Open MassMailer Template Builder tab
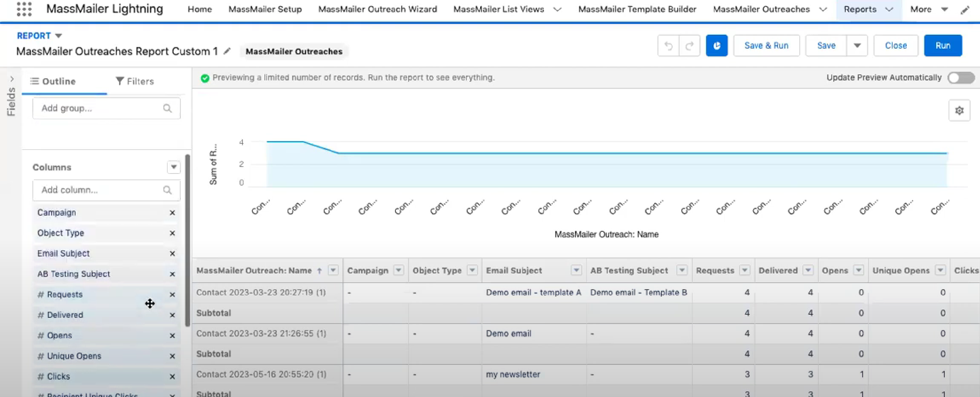Screen dimensions: 980x397 pos(637,10)
